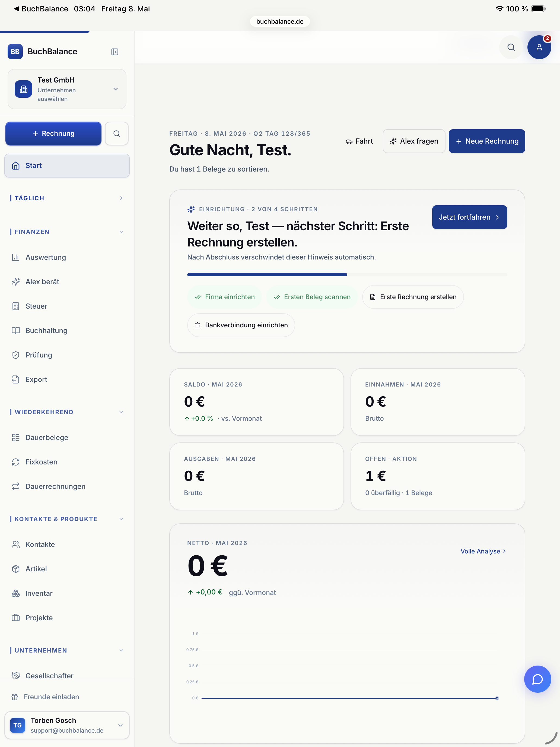560x747 pixels.
Task: Expand the TÄGLICH section
Action: [67, 198]
